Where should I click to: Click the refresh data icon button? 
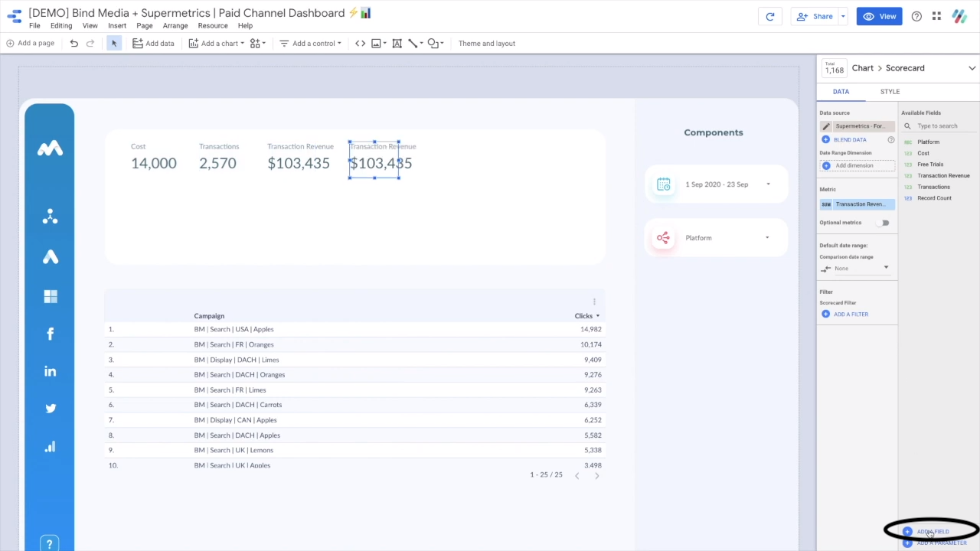(769, 16)
